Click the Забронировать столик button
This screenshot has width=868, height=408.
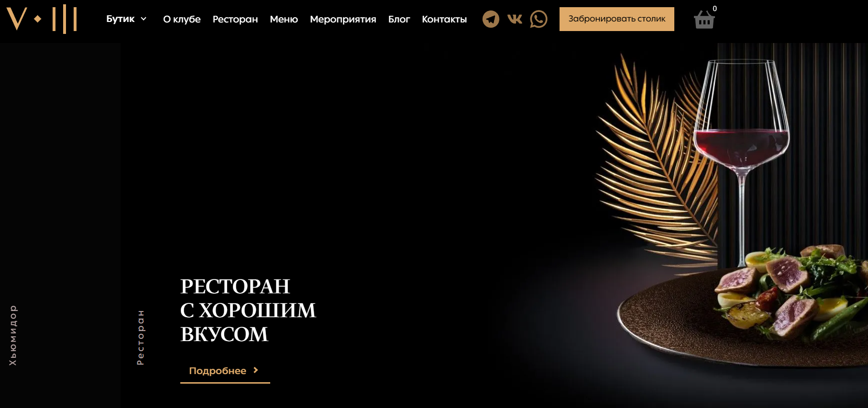617,19
